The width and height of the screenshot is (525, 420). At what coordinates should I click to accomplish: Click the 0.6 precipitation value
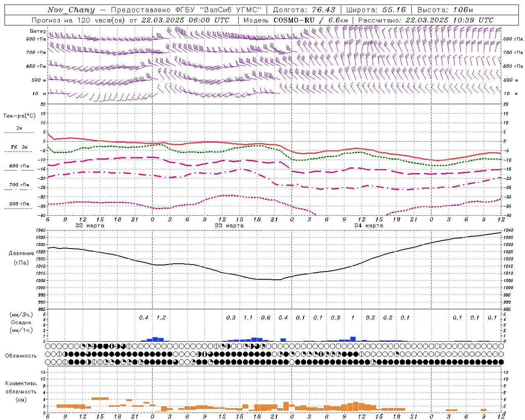[x=266, y=317]
